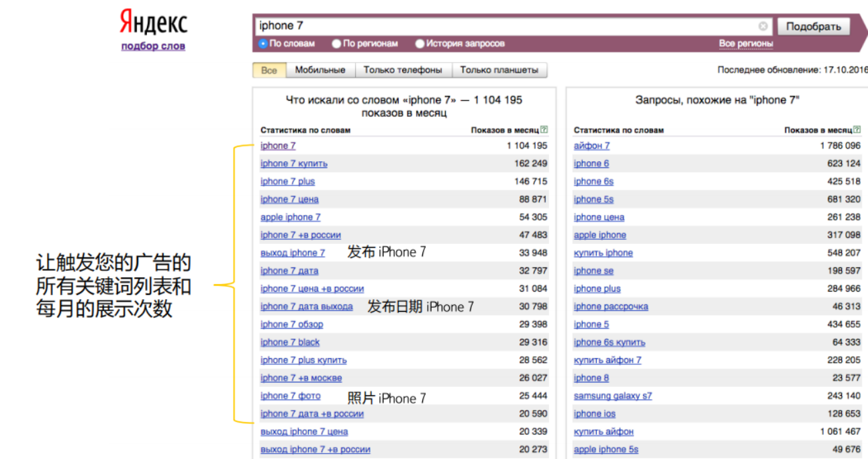868x459 pixels.
Task: Open the 'iphone 7 +в москве' keyword link
Action: point(301,378)
